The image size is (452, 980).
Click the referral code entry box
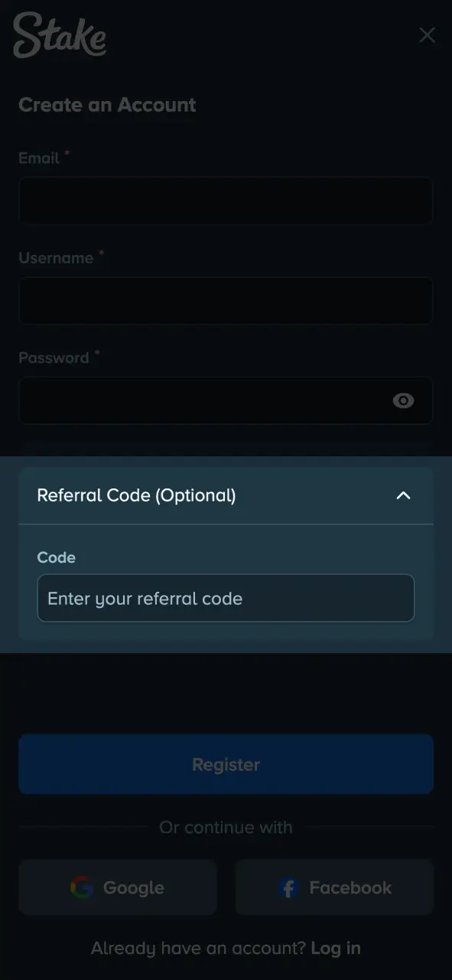226,598
